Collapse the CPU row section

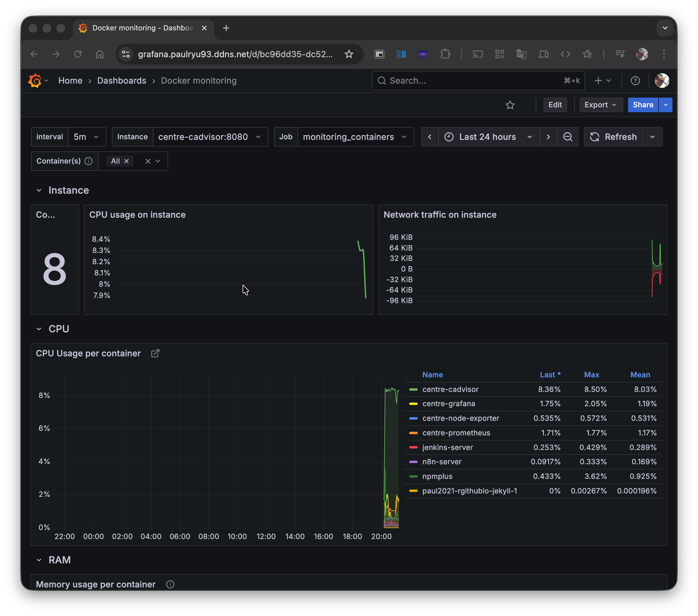39,329
